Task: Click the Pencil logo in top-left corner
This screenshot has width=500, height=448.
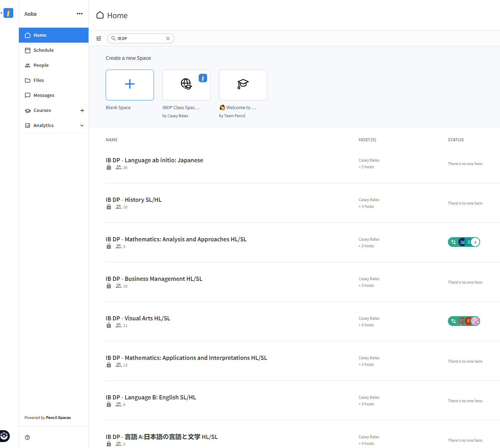Action: pyautogui.click(x=8, y=13)
